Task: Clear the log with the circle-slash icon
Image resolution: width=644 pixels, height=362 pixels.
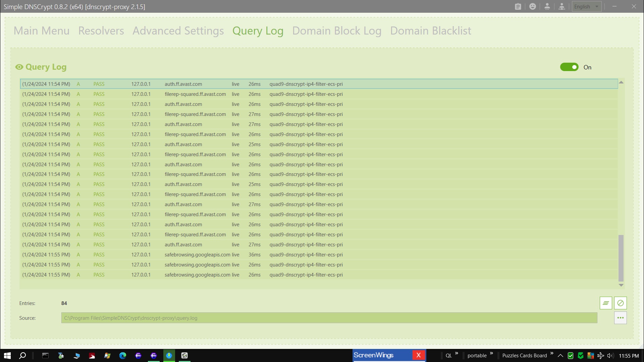Action: [621, 303]
